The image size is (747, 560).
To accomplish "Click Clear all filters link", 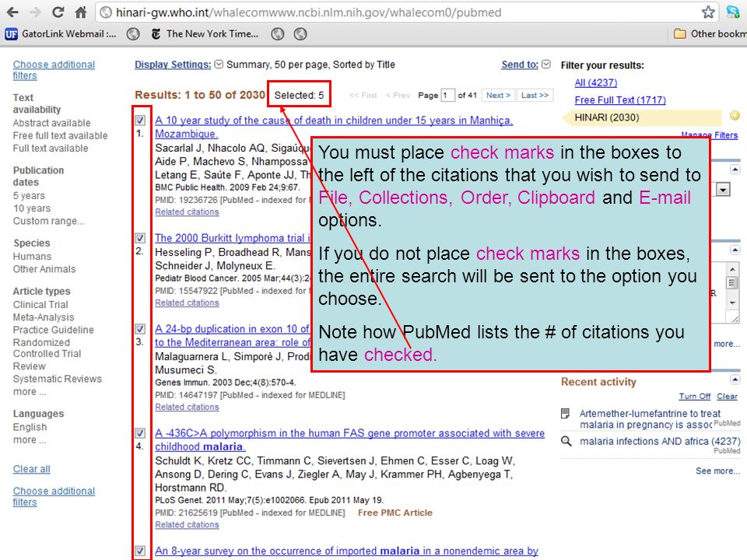I will click(31, 469).
